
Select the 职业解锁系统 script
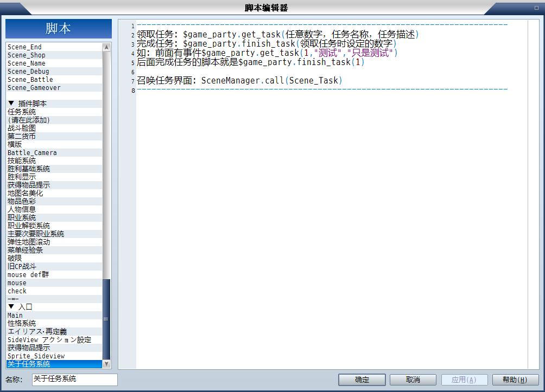click(x=55, y=226)
